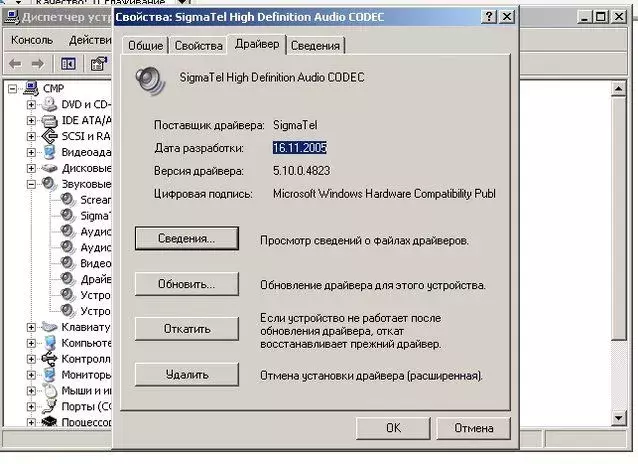Screen dimensions: 638x464
Task: Click the help question mark in dialog title
Action: tap(489, 17)
